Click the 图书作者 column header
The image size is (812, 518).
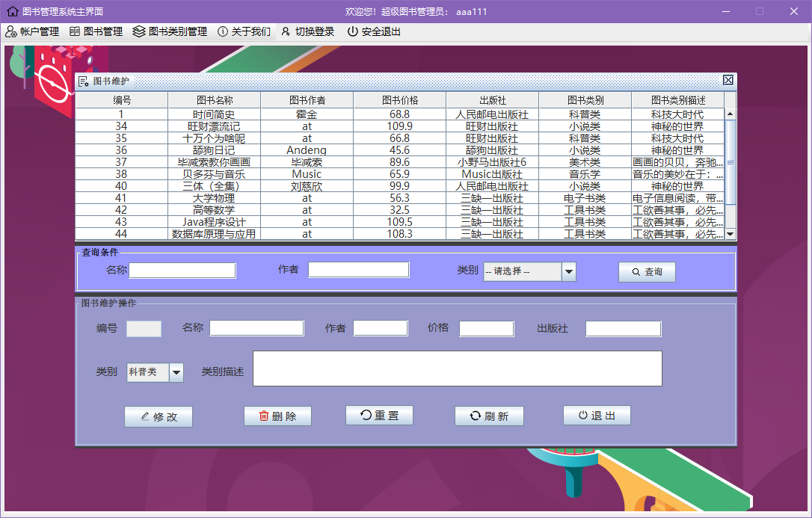(307, 100)
